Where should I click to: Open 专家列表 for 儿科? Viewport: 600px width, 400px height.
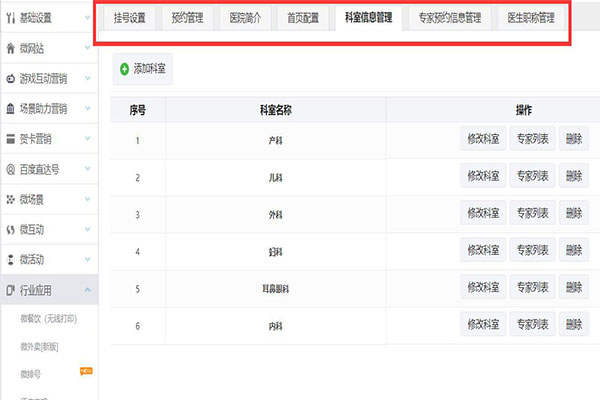click(x=532, y=176)
